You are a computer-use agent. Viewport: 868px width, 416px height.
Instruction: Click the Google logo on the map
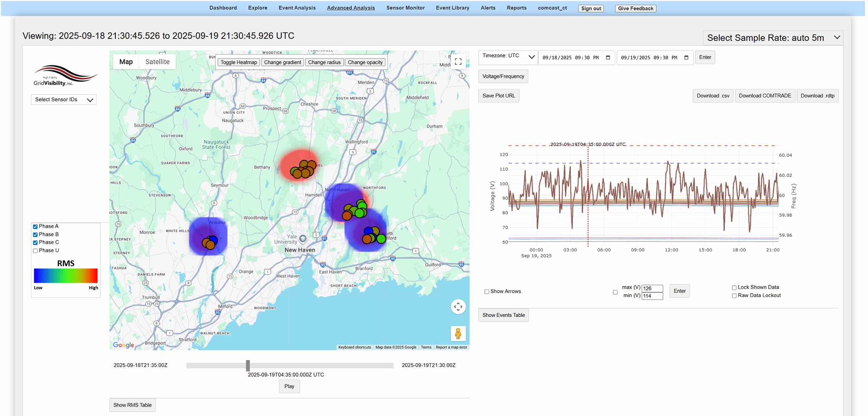[x=123, y=345]
